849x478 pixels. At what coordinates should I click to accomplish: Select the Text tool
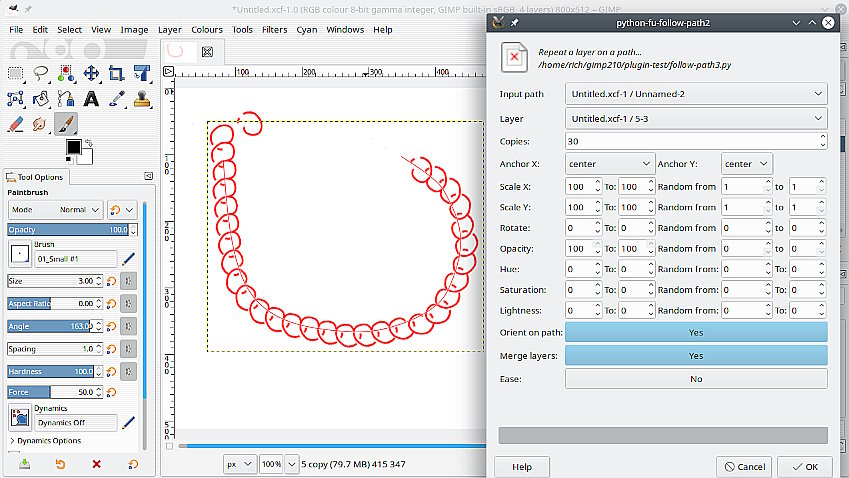pyautogui.click(x=91, y=99)
